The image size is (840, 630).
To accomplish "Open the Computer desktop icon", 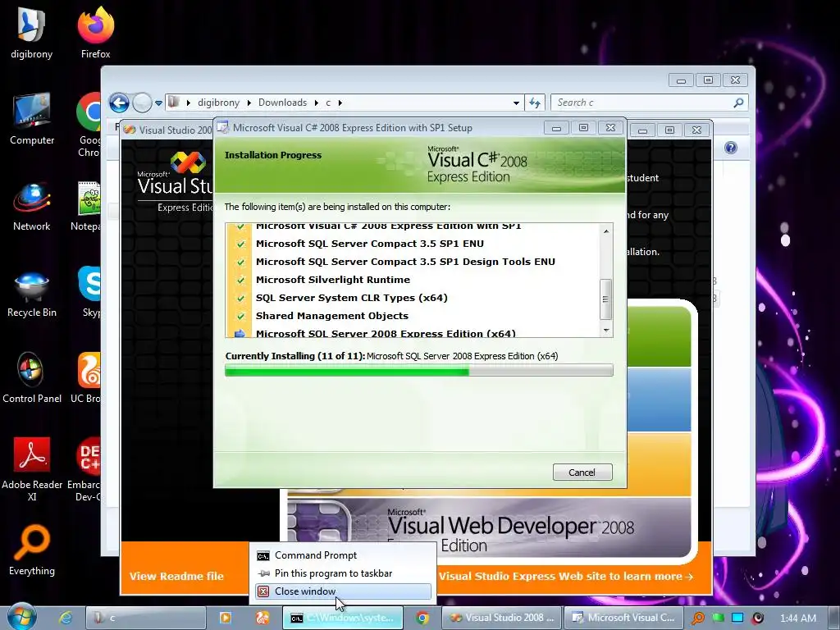I will [32, 119].
